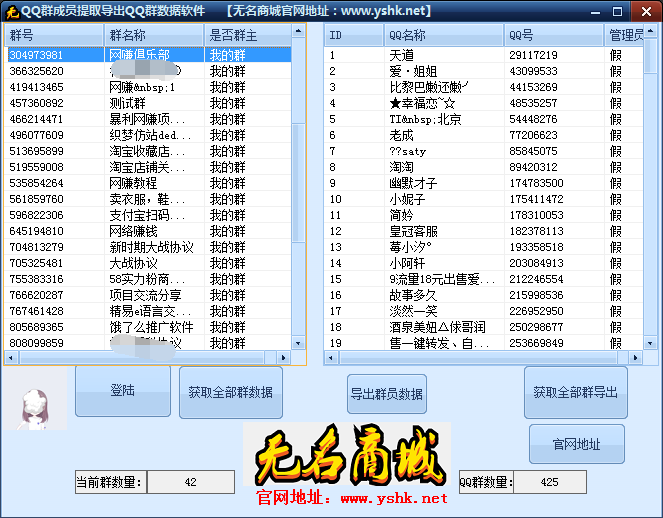Screen dimensions: 663x518
Task: Click group list scroll down arrow
Action: [299, 343]
